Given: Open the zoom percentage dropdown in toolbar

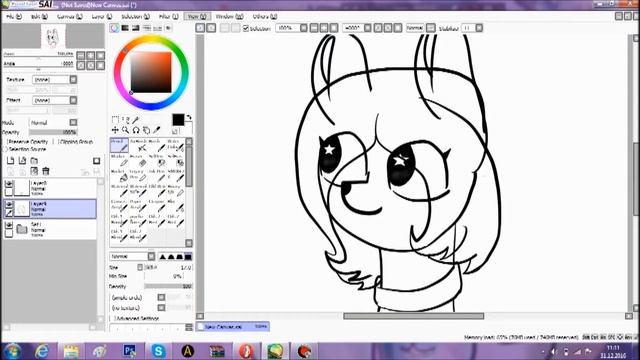Looking at the screenshot, I should coord(304,28).
